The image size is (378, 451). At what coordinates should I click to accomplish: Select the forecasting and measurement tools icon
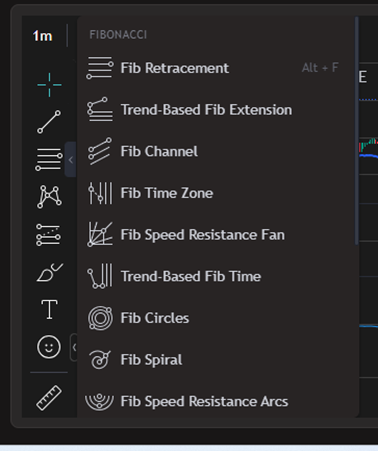(x=49, y=235)
